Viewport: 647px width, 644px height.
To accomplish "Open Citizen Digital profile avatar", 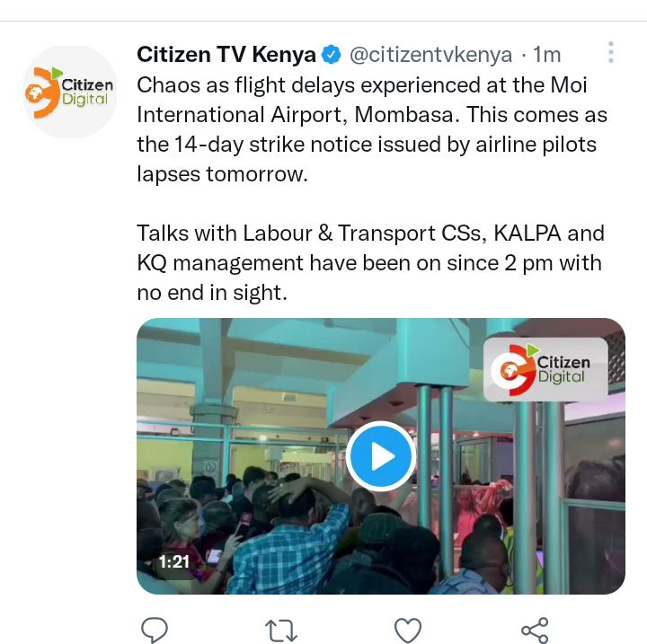I will coord(70,92).
